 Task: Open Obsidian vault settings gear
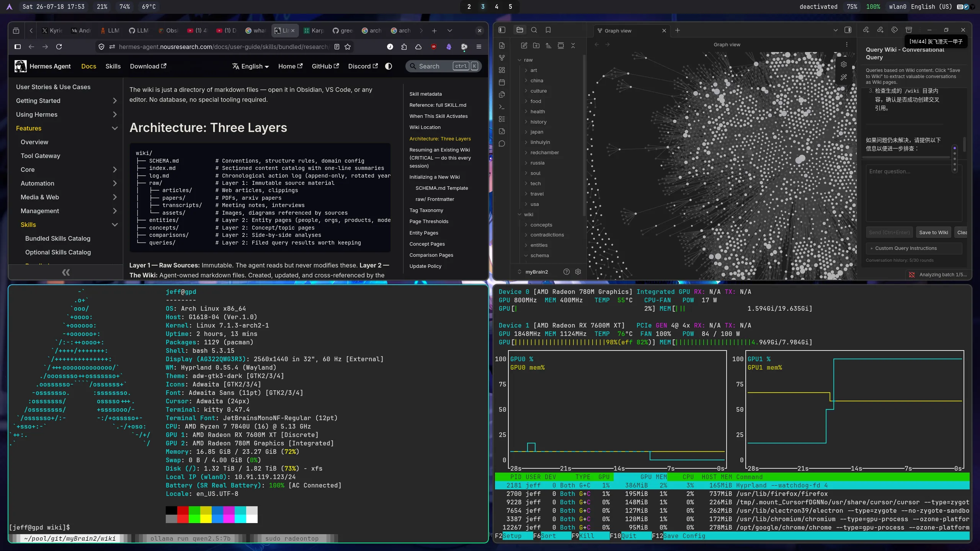click(578, 272)
